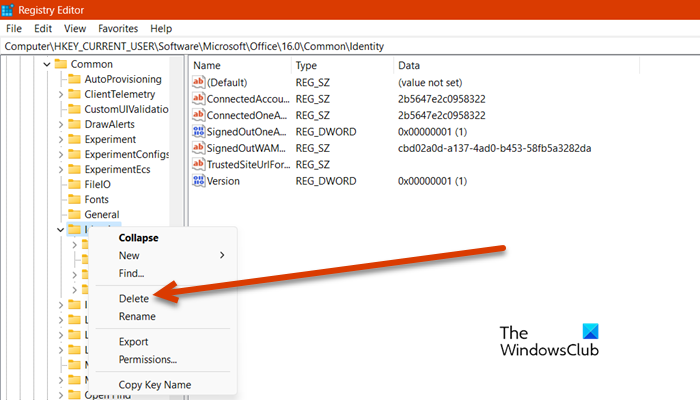Select the Version value name
Image resolution: width=700 pixels, height=400 pixels.
(223, 181)
